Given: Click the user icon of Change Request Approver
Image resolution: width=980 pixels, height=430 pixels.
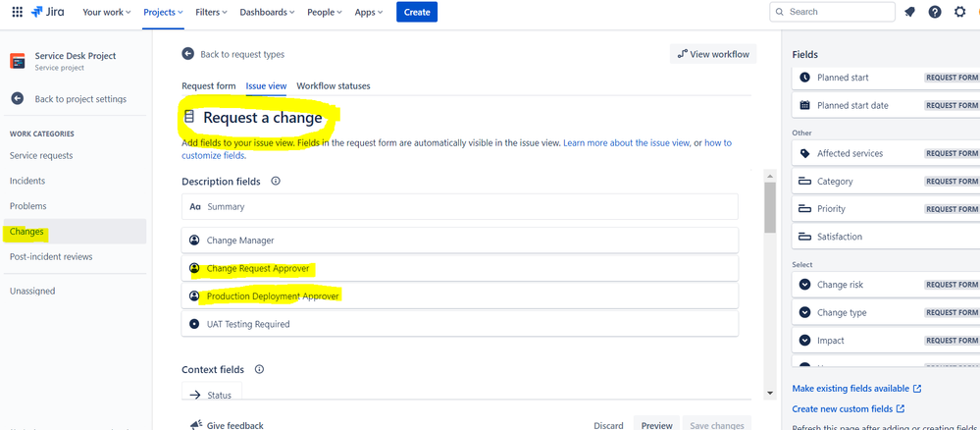Looking at the screenshot, I should pos(194,268).
